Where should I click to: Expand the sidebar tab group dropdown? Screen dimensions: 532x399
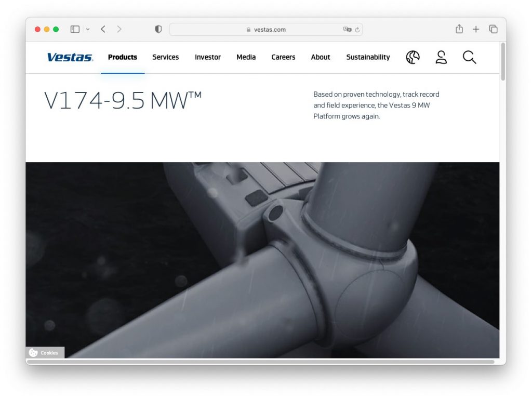tap(88, 29)
